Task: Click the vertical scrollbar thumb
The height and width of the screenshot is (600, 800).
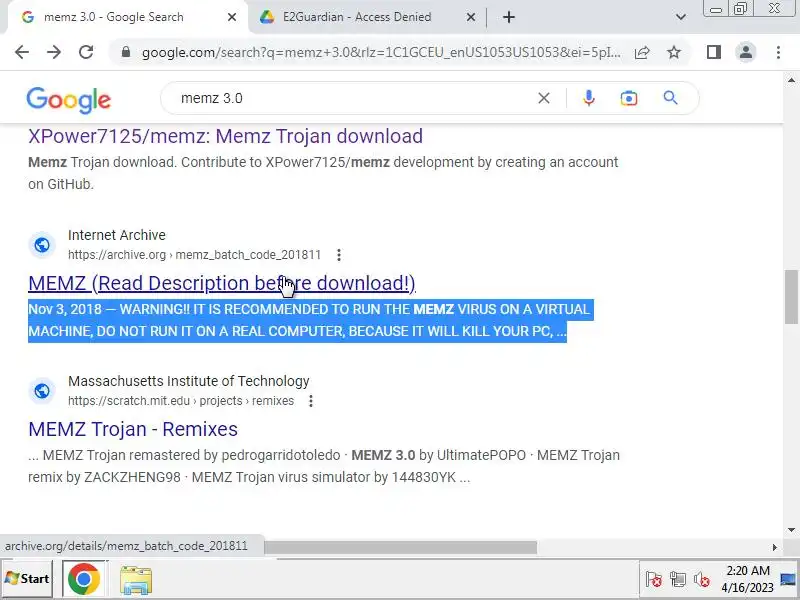Action: click(791, 297)
